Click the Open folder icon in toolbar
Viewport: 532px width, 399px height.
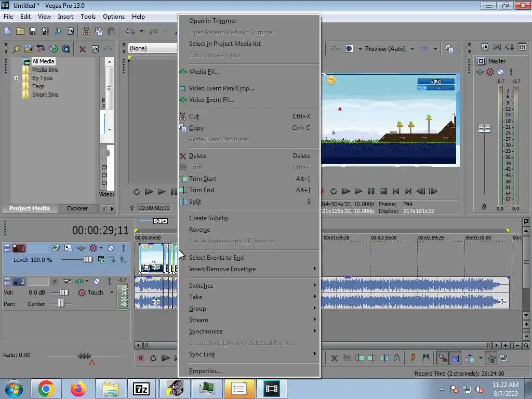click(x=20, y=32)
